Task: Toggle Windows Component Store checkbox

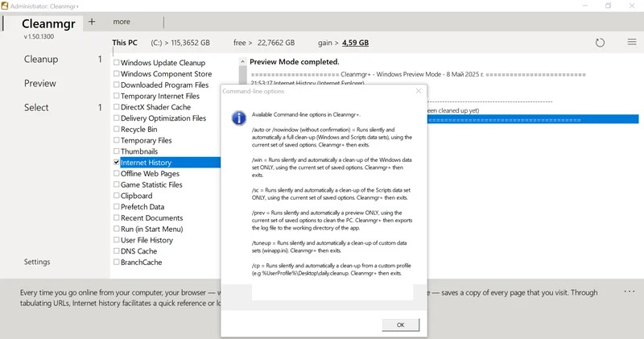Action: click(117, 73)
